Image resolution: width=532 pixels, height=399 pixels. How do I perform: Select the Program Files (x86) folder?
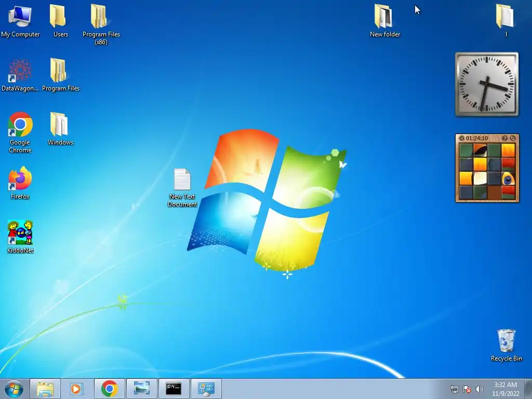click(x=101, y=24)
